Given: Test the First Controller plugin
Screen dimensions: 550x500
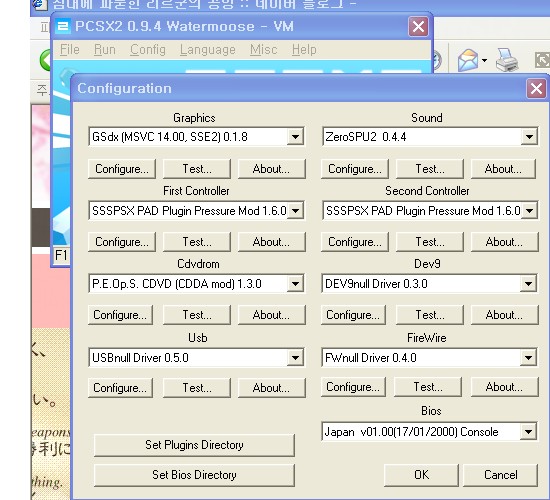Looking at the screenshot, I should pos(197,242).
